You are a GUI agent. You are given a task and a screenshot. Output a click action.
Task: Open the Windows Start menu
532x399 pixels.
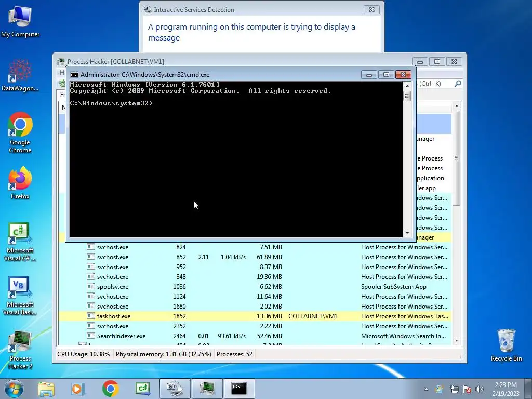tap(14, 389)
